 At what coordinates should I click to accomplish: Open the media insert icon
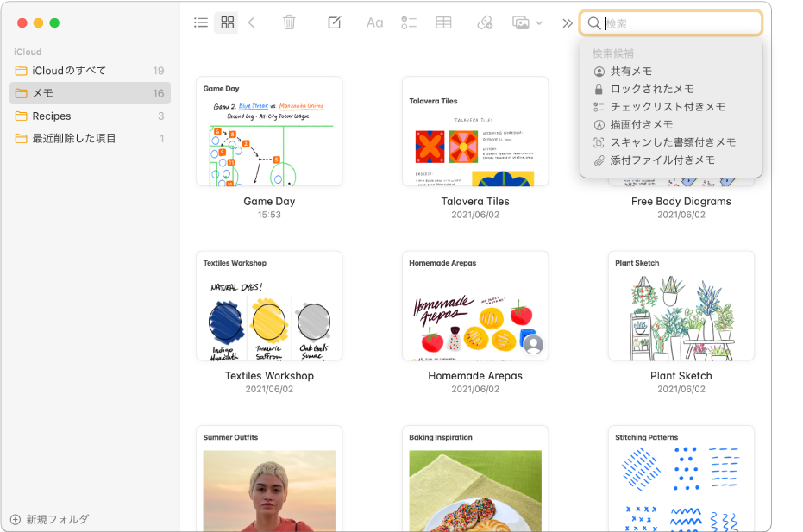pyautogui.click(x=522, y=22)
